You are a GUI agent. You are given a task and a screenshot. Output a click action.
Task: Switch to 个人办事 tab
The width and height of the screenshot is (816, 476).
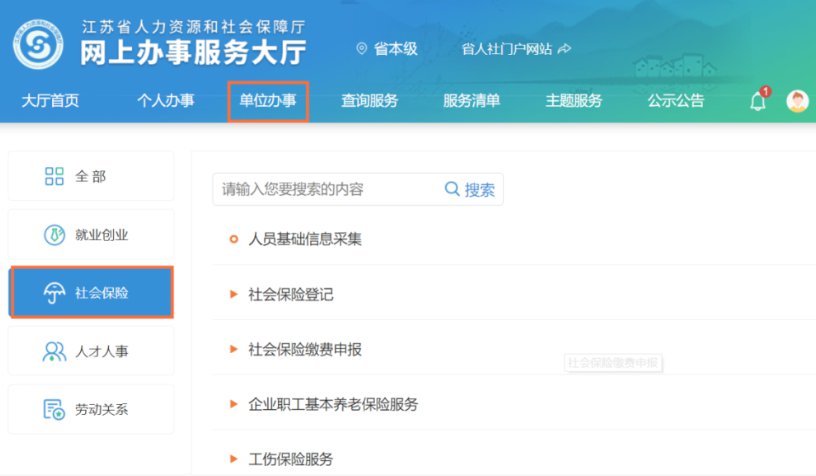[x=165, y=100]
